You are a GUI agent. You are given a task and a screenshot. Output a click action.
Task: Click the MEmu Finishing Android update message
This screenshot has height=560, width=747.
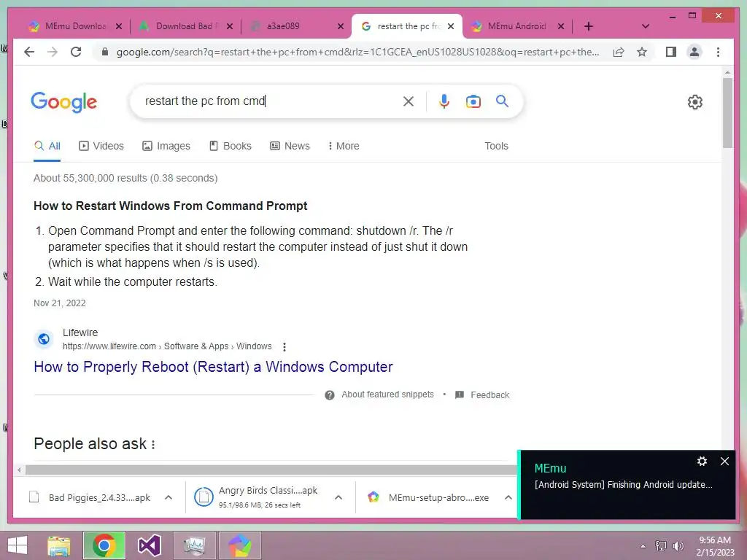[624, 485]
